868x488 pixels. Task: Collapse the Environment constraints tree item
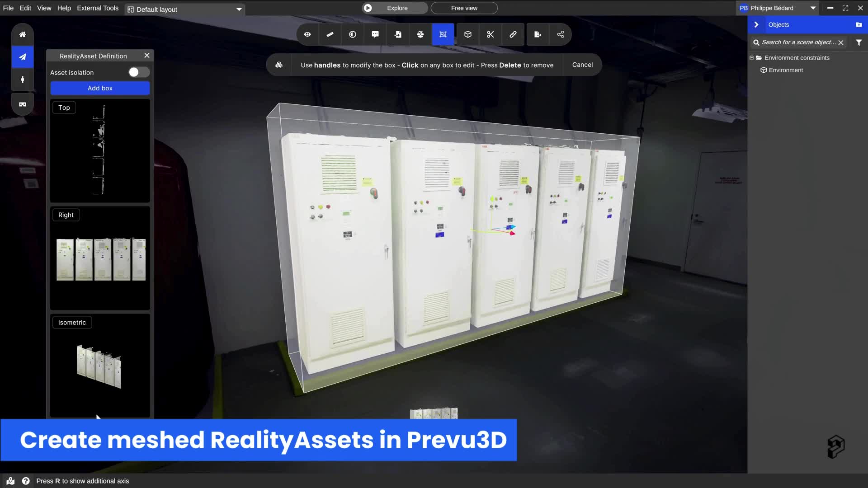[x=752, y=58]
